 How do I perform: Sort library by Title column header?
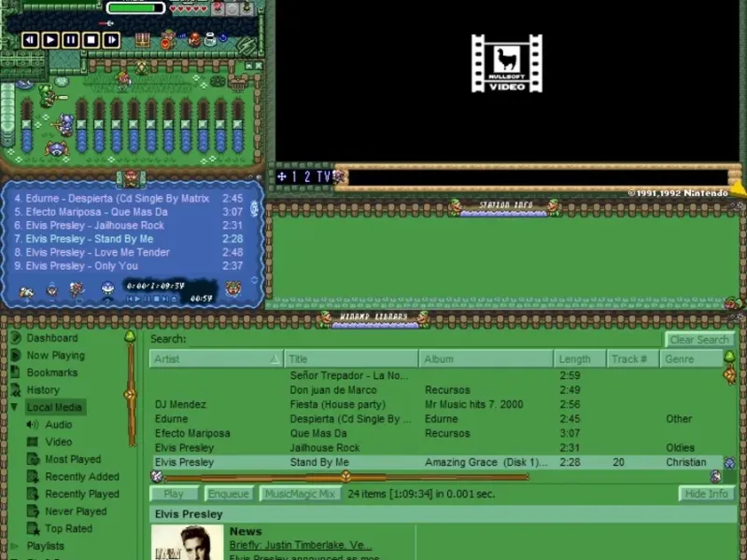point(351,359)
